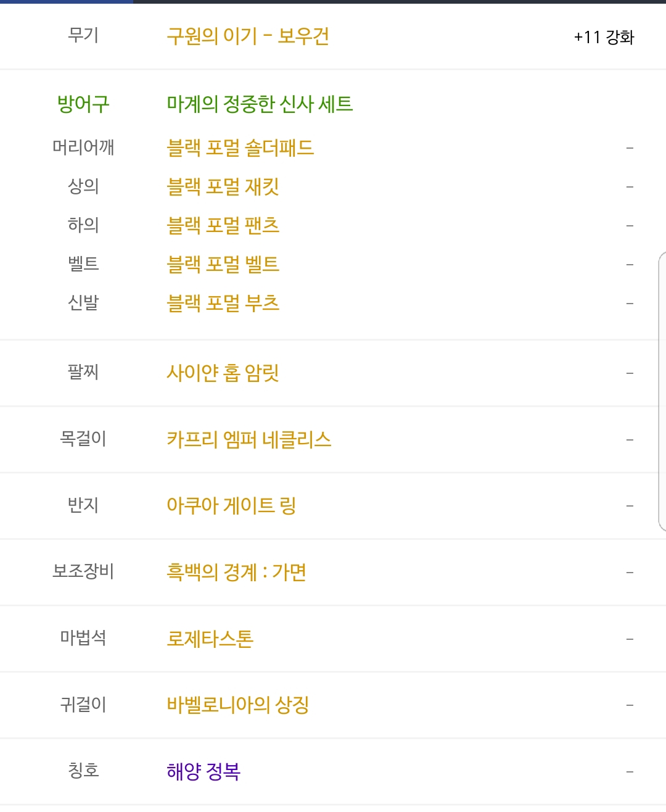Click the blue progress bar at top

click(67, 2)
